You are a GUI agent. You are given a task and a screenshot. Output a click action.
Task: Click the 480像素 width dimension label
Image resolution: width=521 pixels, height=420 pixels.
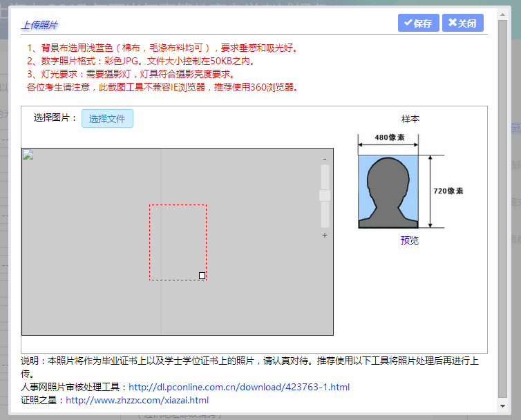click(388, 137)
